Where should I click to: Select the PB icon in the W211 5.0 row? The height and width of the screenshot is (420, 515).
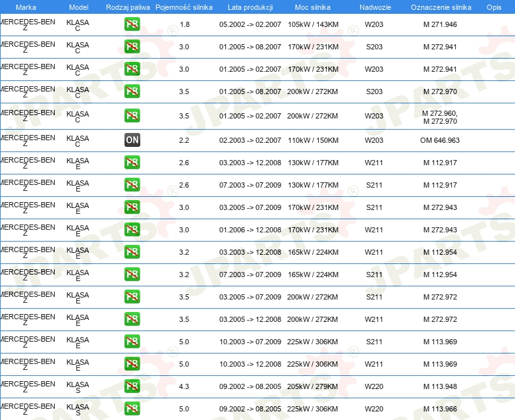point(132,363)
